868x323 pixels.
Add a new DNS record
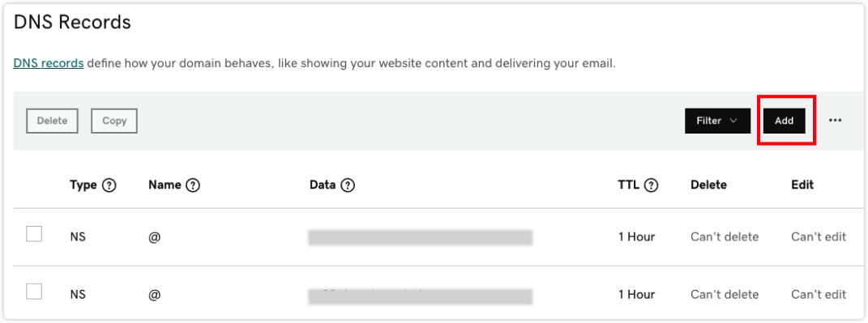[784, 121]
